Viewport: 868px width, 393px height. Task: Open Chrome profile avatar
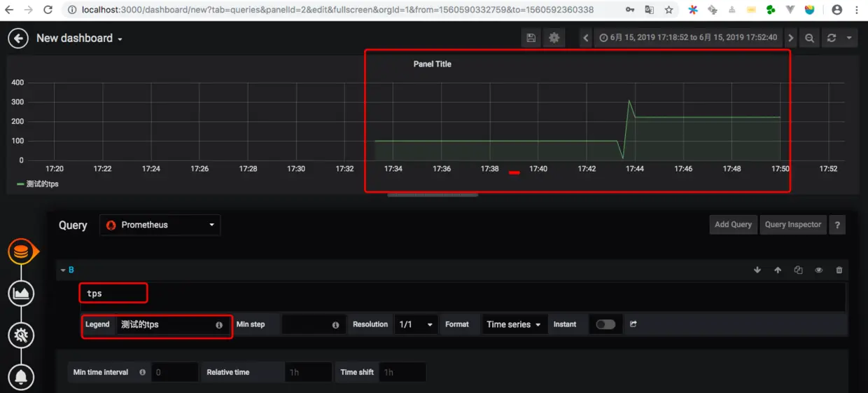836,10
